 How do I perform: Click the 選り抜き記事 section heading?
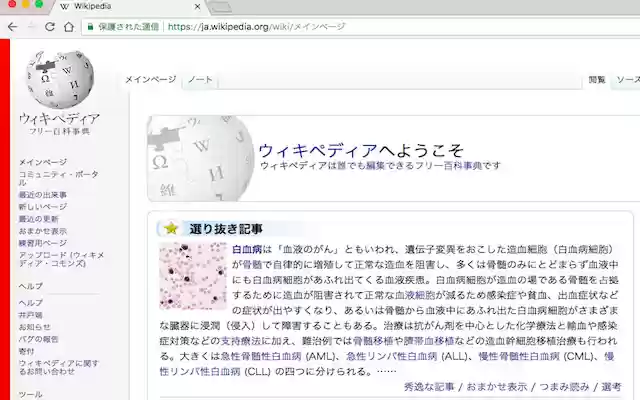click(226, 229)
